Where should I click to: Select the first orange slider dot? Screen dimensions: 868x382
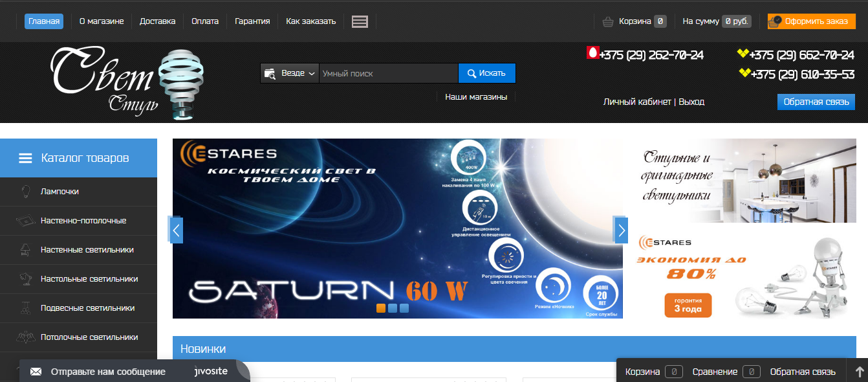(x=381, y=308)
